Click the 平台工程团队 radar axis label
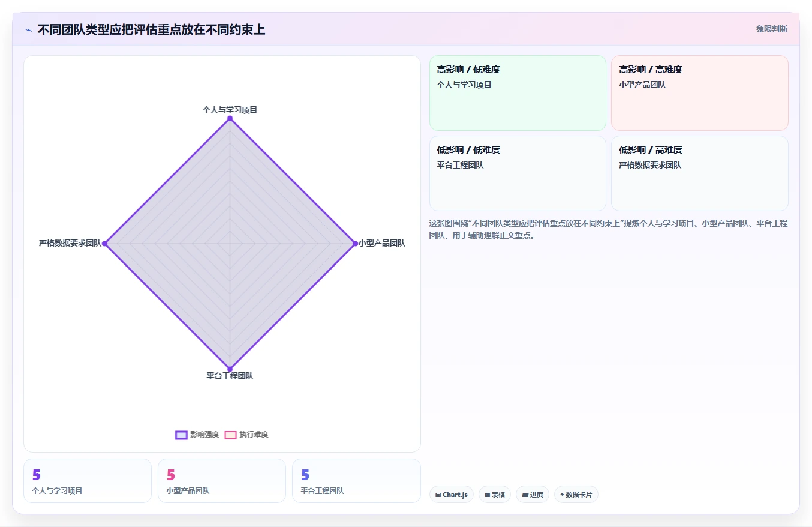Viewport: 812px width, 527px height. 230,376
